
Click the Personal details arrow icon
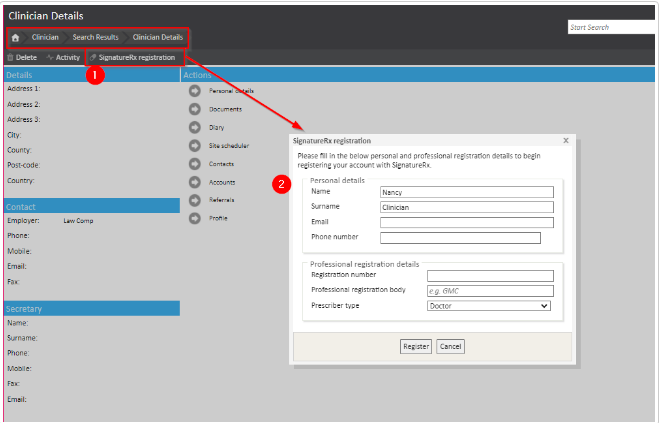pyautogui.click(x=195, y=91)
